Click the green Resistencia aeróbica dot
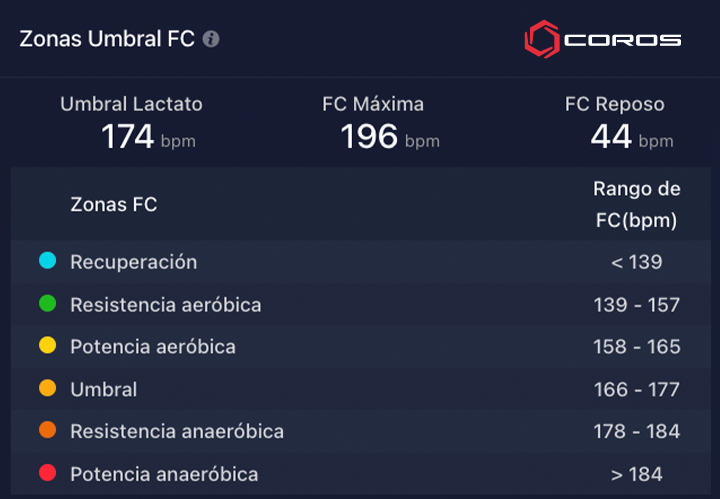720x499 pixels. (47, 303)
